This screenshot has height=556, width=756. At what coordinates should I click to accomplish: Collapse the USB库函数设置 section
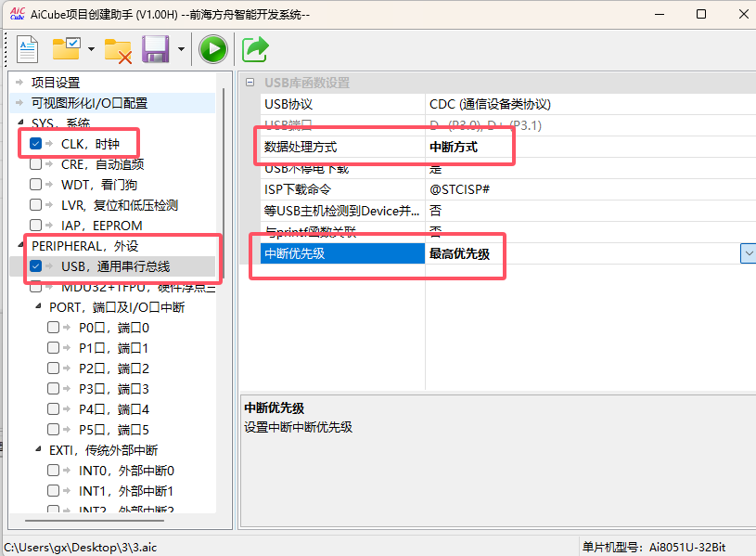(x=250, y=83)
